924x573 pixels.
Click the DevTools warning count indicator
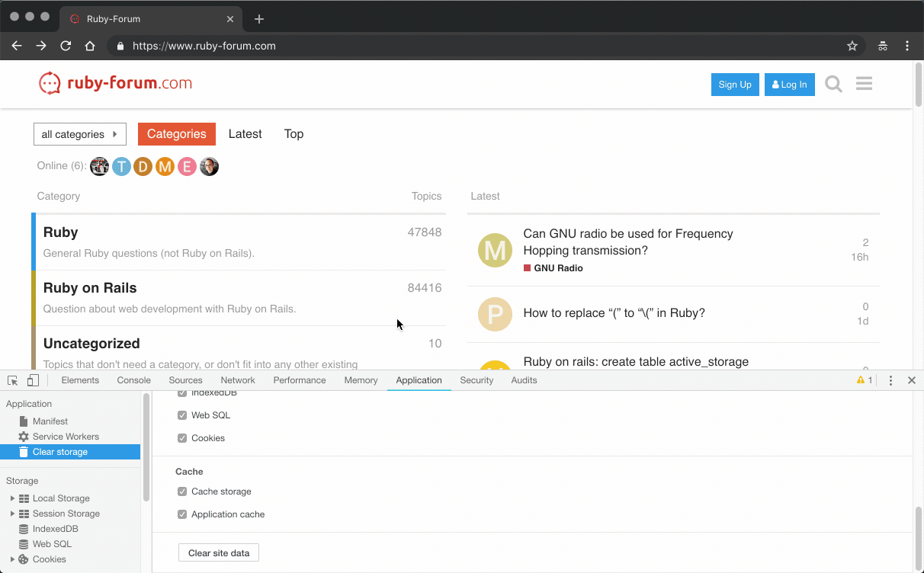865,380
